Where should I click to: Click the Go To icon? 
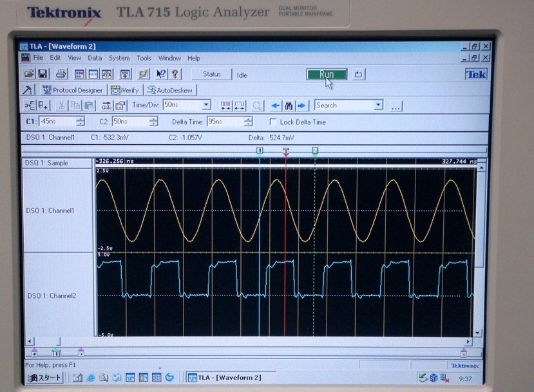(106, 106)
